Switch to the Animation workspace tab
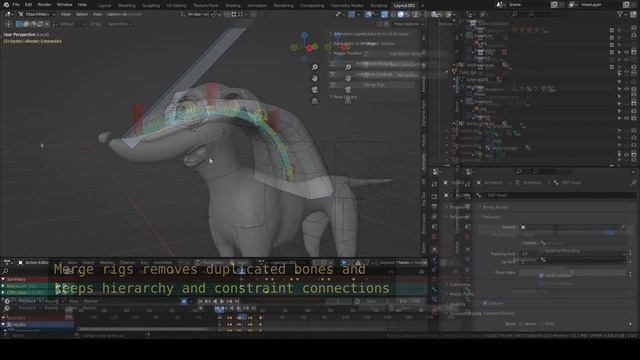Viewport: 640px width, 360px height. coord(257,6)
